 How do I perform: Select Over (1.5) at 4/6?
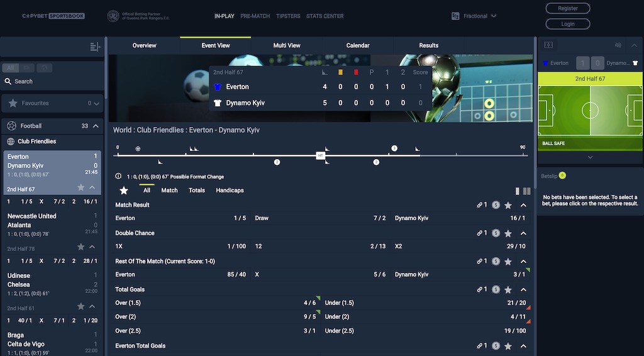[216, 303]
